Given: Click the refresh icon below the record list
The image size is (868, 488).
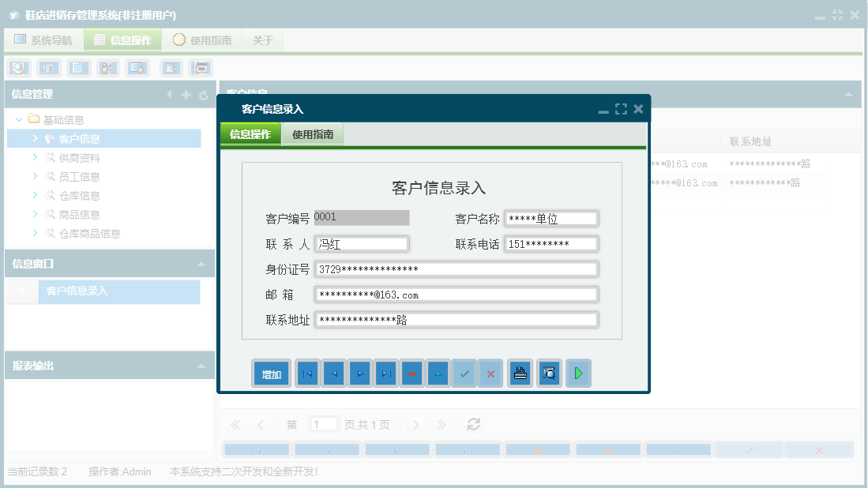Looking at the screenshot, I should (473, 424).
